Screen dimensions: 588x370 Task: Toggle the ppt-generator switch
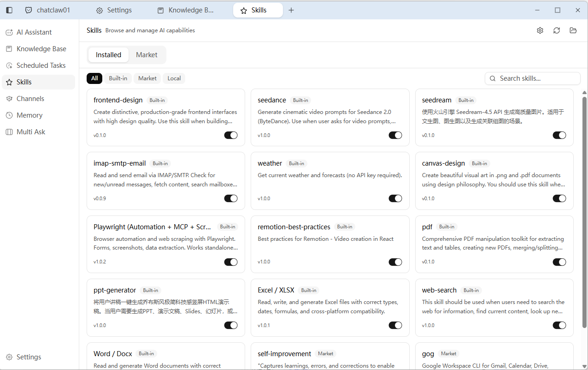231,325
